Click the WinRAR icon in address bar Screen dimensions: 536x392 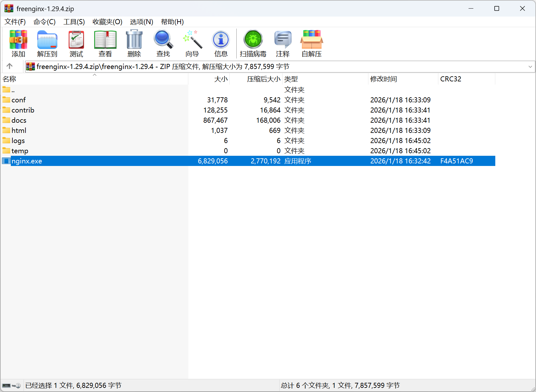point(30,66)
